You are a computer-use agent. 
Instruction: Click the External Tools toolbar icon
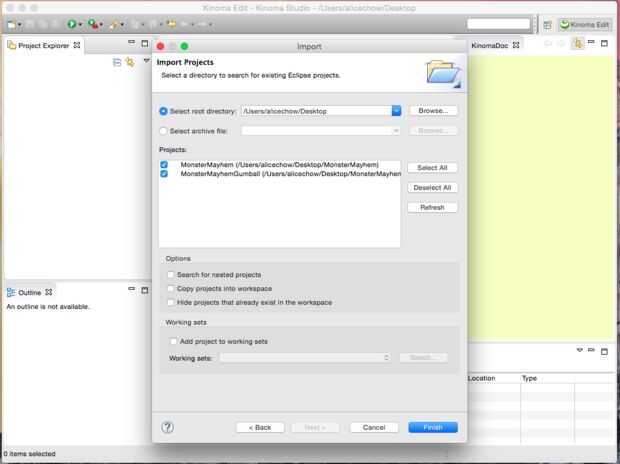click(114, 25)
